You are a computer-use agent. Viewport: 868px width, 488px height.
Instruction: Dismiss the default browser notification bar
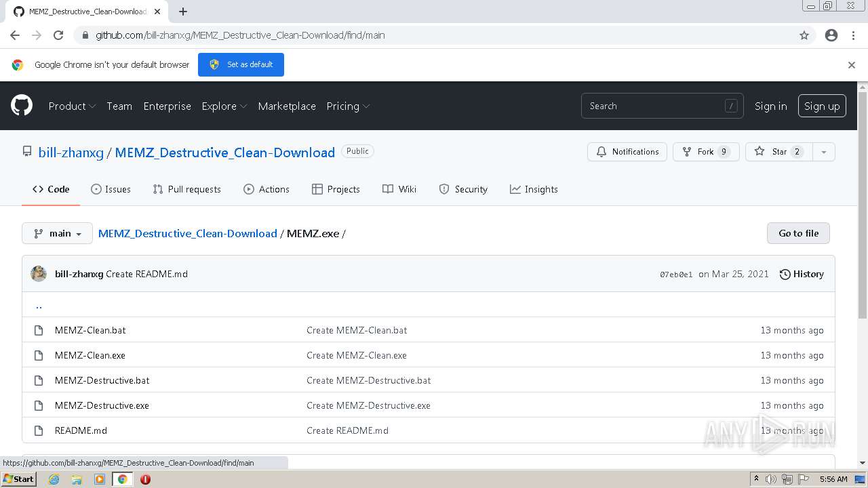point(852,65)
